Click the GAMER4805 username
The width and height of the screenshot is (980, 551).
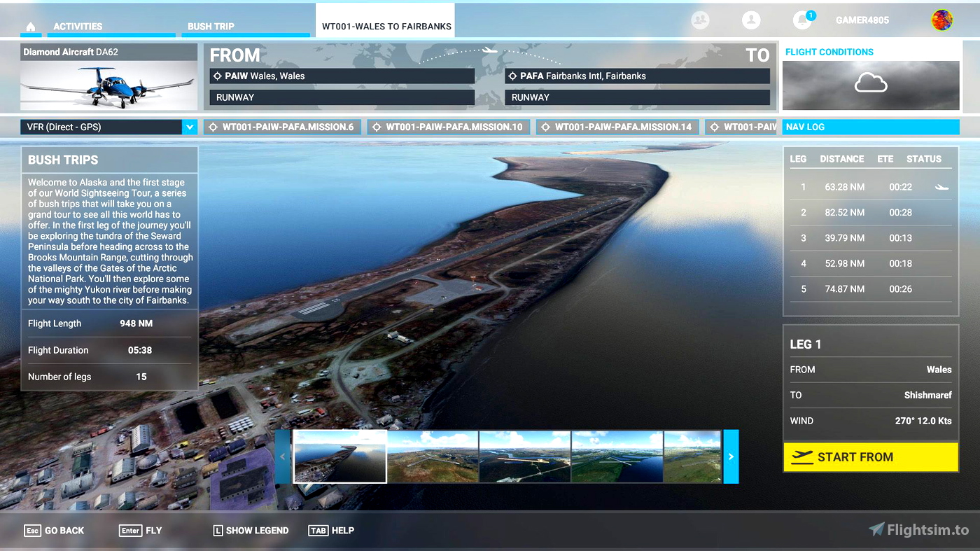click(862, 20)
